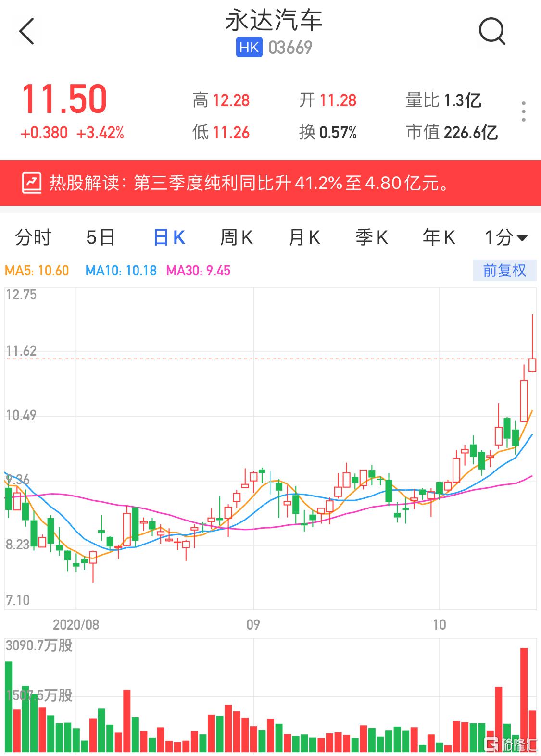This screenshot has height=756, width=541.
Task: Open the three-dot more options menu
Action: [523, 112]
